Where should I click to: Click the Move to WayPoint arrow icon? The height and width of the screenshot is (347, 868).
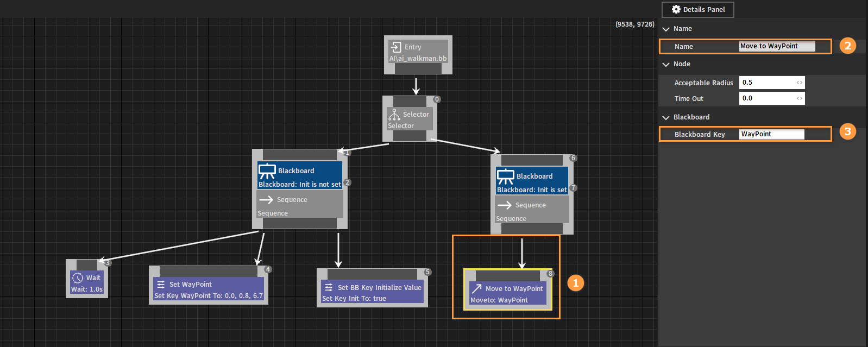[x=476, y=289]
